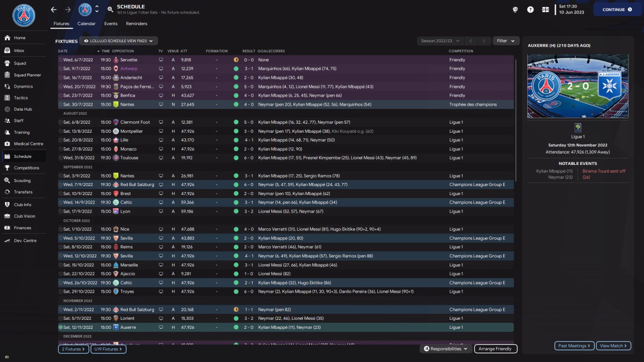This screenshot has width=644, height=362.
Task: Select the Fixtures tab
Action: [x=61, y=24]
